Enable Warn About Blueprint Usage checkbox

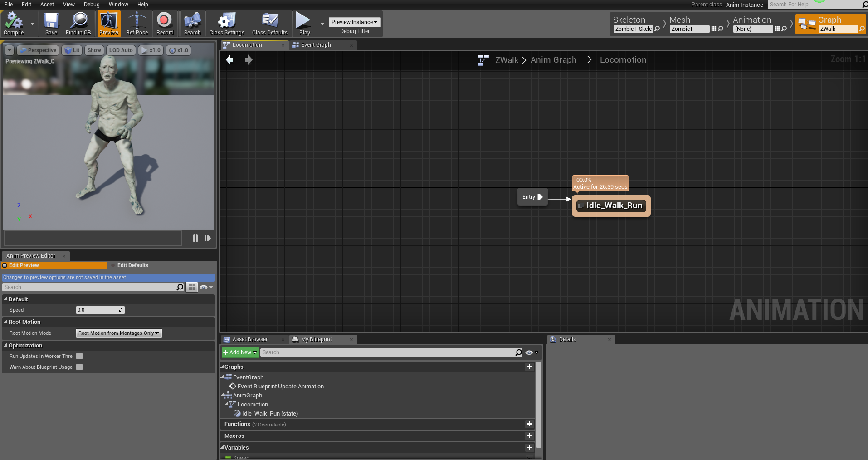tap(79, 367)
